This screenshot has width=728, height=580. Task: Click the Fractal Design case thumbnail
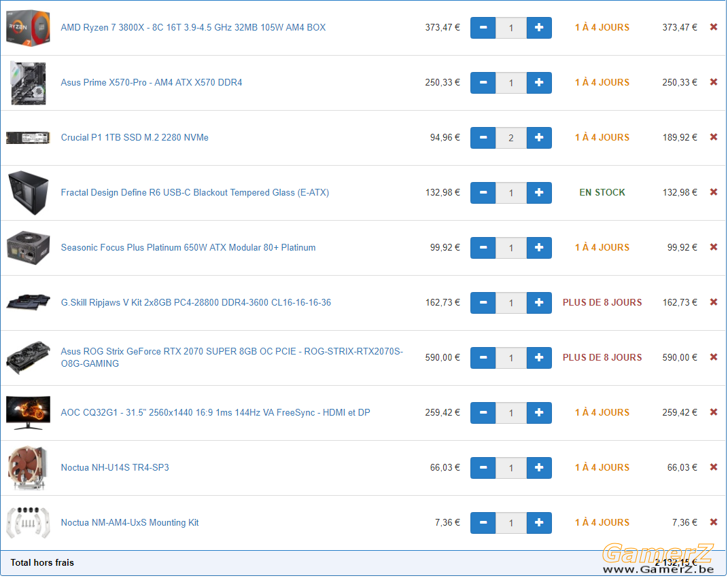29,193
